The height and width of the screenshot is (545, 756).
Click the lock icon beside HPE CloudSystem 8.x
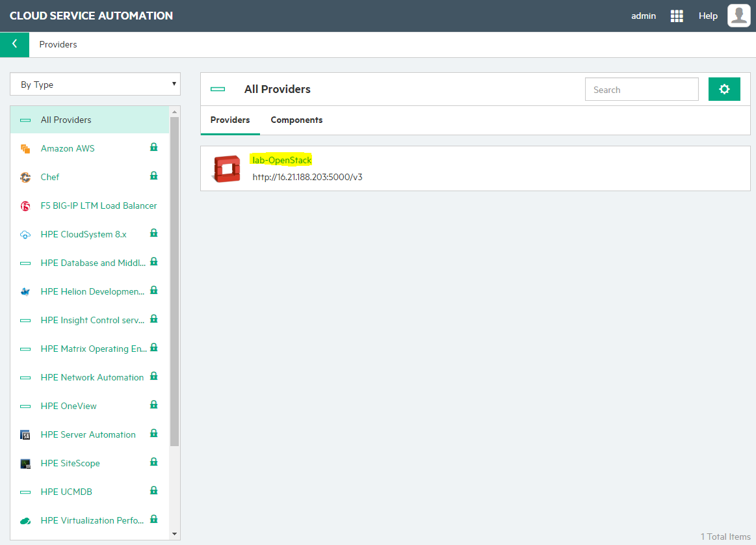pyautogui.click(x=154, y=233)
